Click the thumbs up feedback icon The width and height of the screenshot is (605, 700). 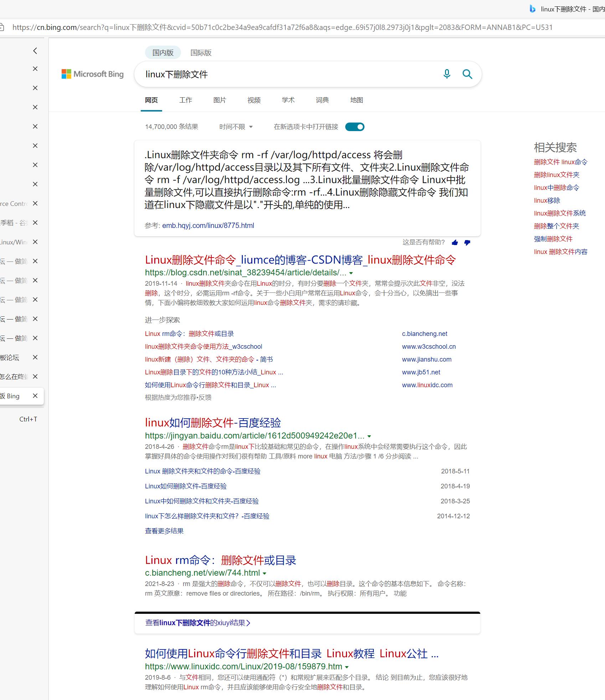pyautogui.click(x=455, y=243)
